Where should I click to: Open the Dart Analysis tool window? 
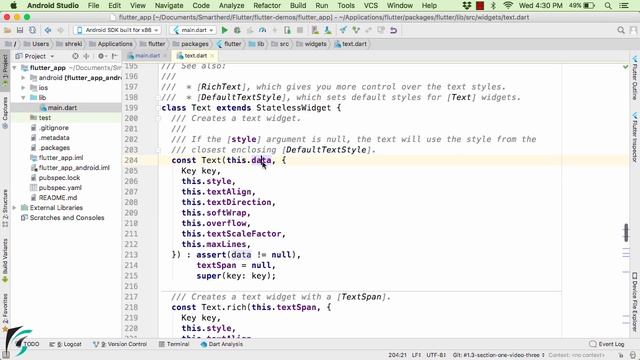coord(222,344)
